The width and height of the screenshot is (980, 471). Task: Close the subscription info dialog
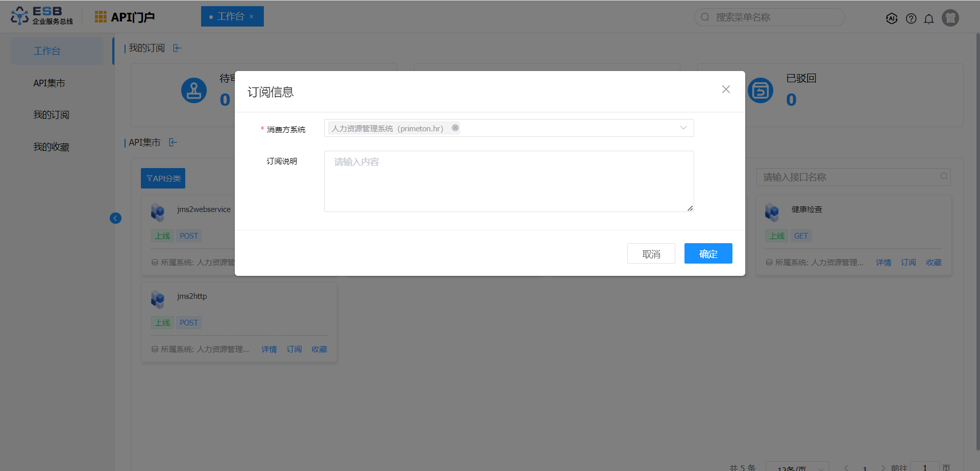[726, 89]
